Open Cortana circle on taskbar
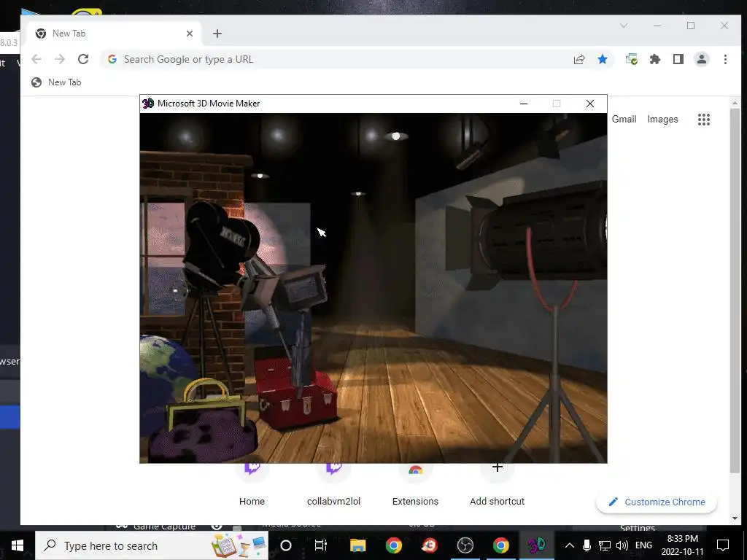This screenshot has width=747, height=560. pos(286,545)
